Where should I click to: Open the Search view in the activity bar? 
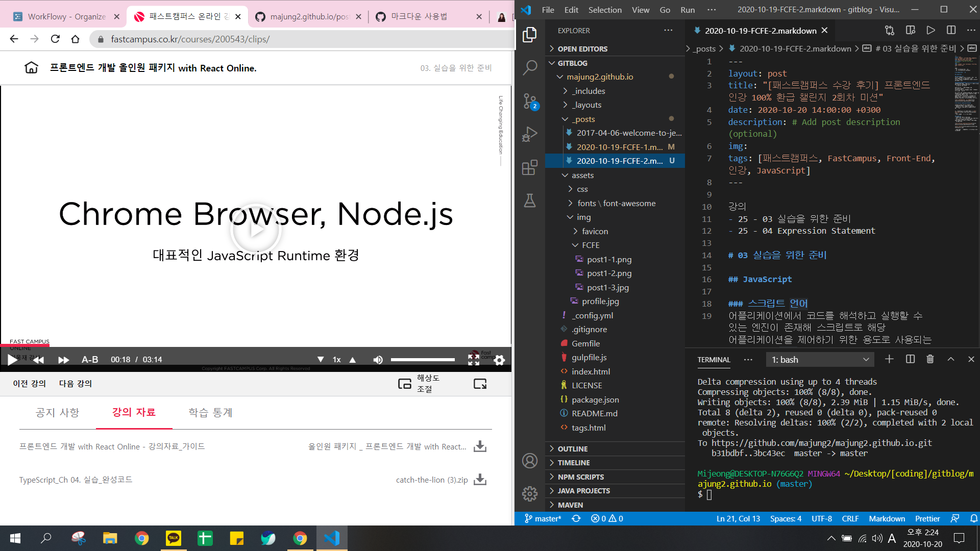(530, 67)
